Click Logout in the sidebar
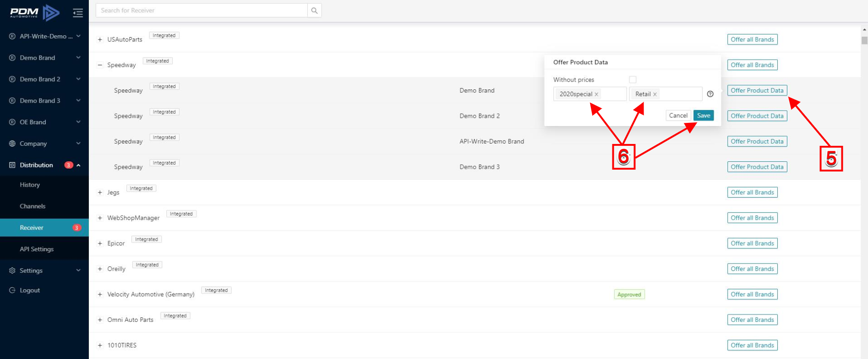The width and height of the screenshot is (868, 359). click(30, 290)
